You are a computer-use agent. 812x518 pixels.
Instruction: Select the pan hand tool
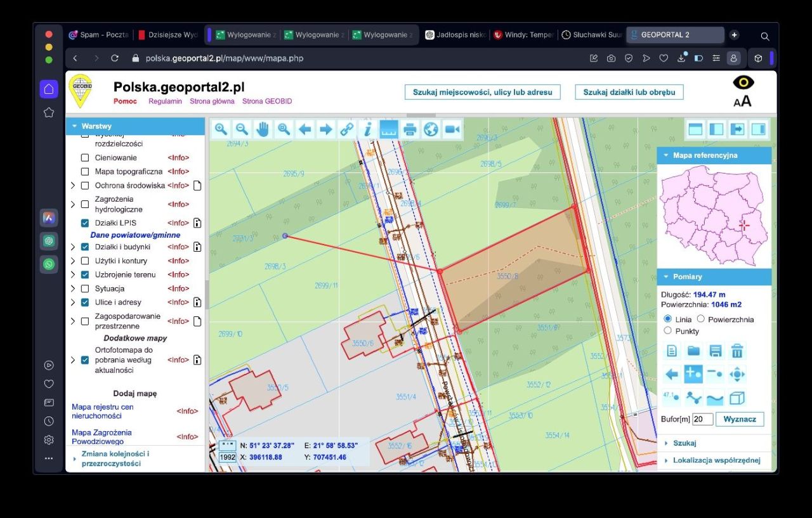pos(263,129)
